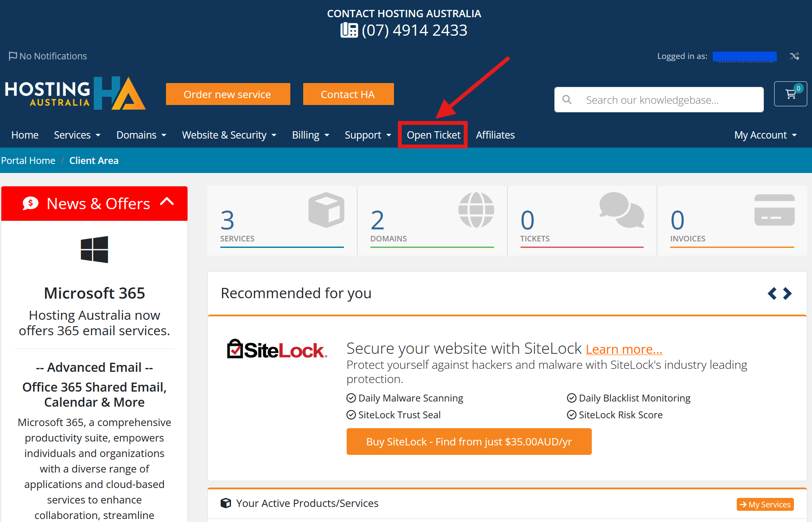Screen dimensions: 812x522
Task: Click the Buy SiteLock button
Action: [469, 442]
